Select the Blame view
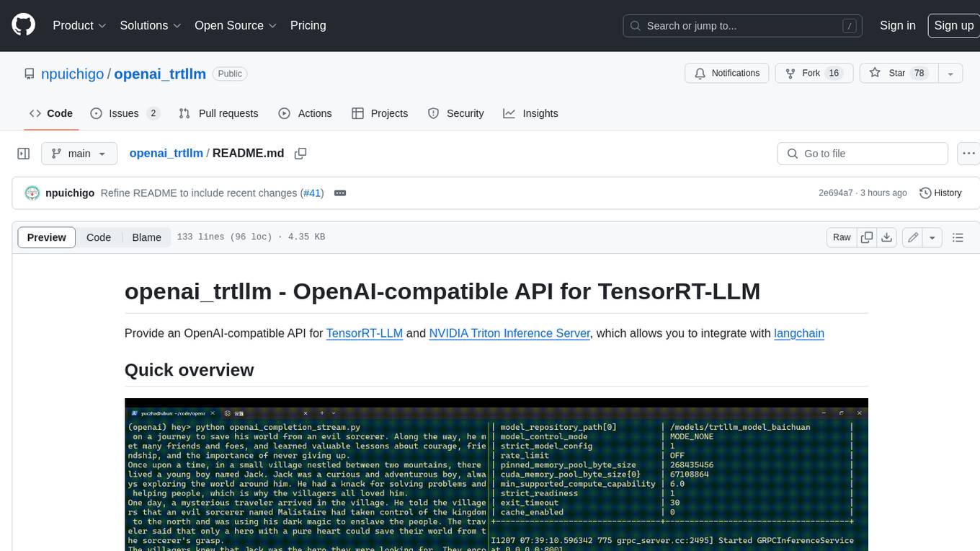 [x=147, y=237]
